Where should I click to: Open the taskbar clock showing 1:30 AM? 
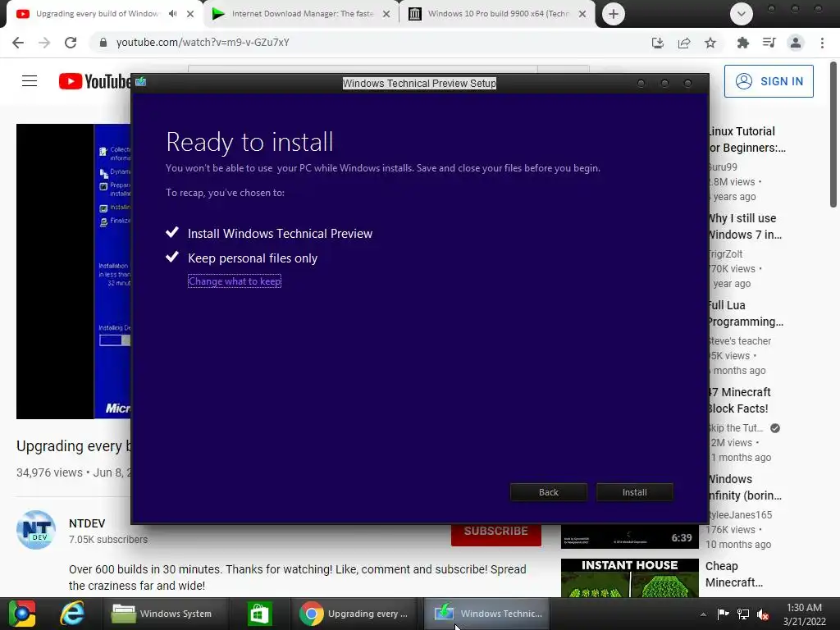804,614
